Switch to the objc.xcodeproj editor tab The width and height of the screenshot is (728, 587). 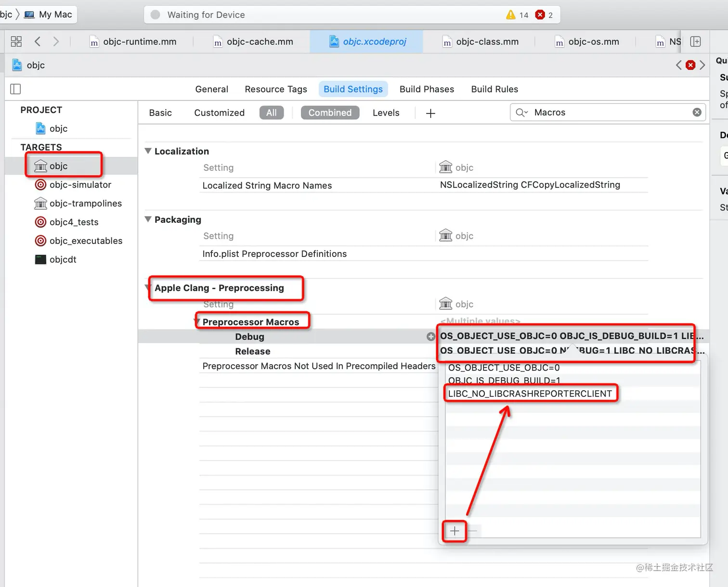[367, 41]
